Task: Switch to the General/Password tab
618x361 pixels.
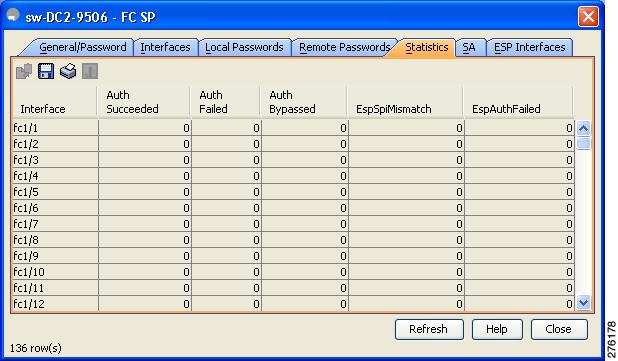Action: pos(82,47)
